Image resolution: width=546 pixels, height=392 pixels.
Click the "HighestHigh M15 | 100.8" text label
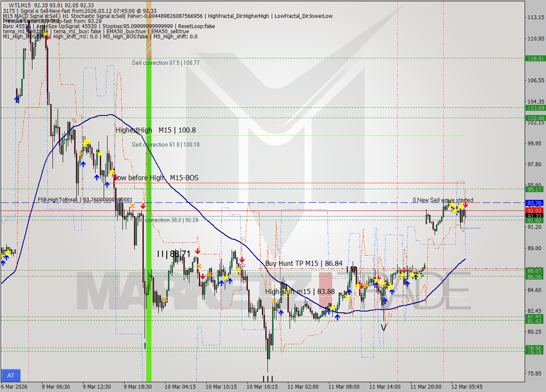click(x=155, y=130)
